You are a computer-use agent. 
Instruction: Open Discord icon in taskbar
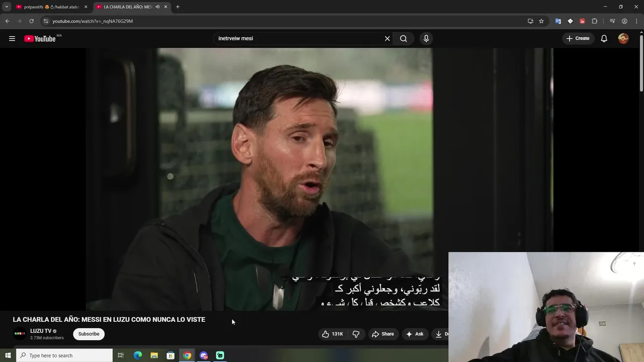coord(204,355)
